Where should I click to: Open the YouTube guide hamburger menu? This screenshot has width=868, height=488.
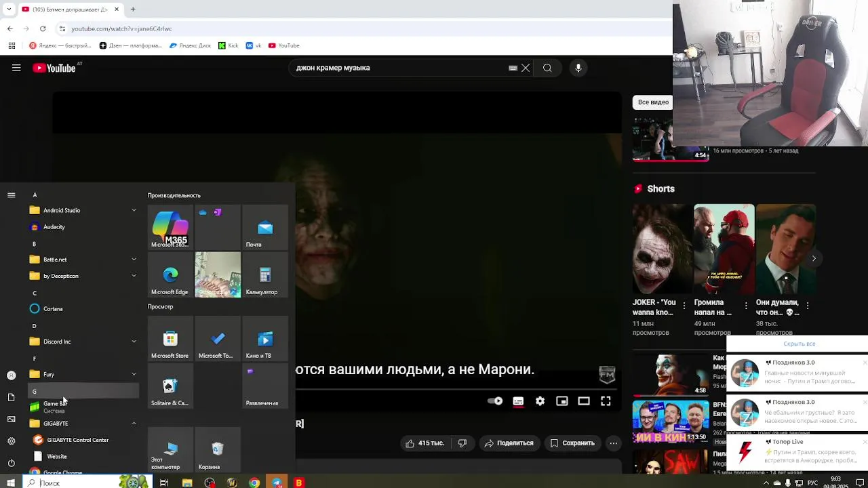pyautogui.click(x=16, y=68)
